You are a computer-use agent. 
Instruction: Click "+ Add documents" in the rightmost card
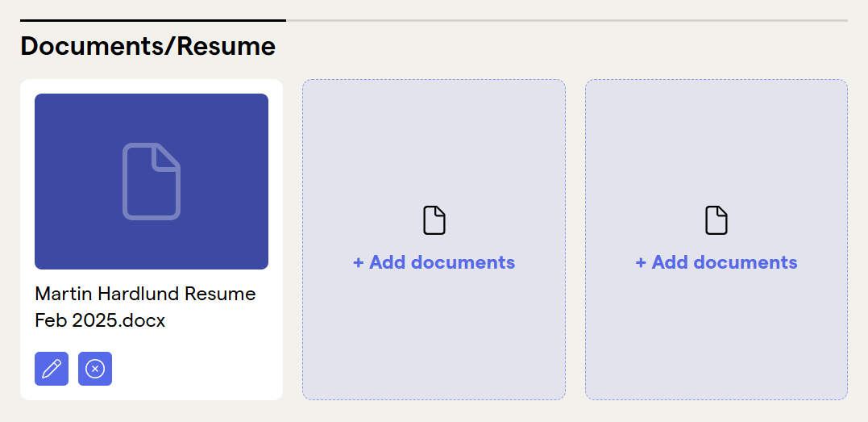[x=716, y=262]
